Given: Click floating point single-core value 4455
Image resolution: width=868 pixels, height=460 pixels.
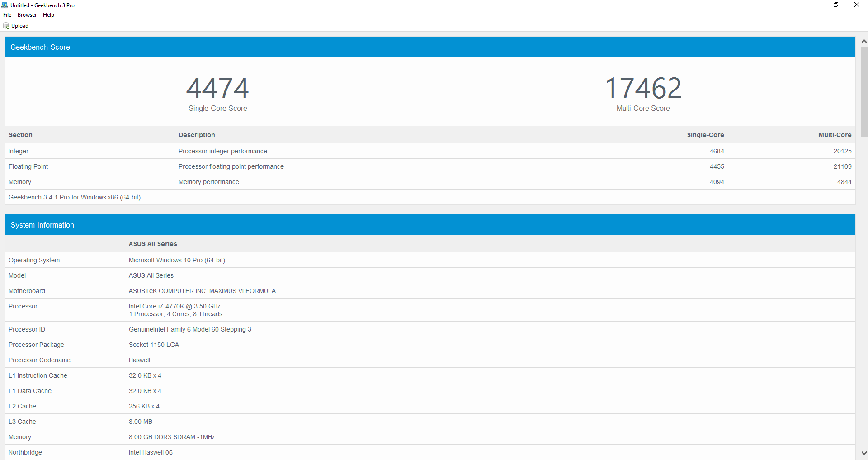Looking at the screenshot, I should [x=717, y=166].
